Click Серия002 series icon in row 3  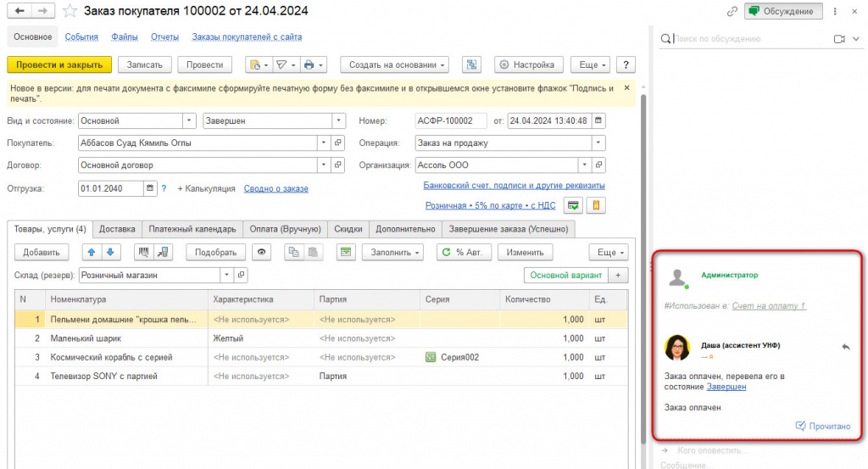point(431,357)
